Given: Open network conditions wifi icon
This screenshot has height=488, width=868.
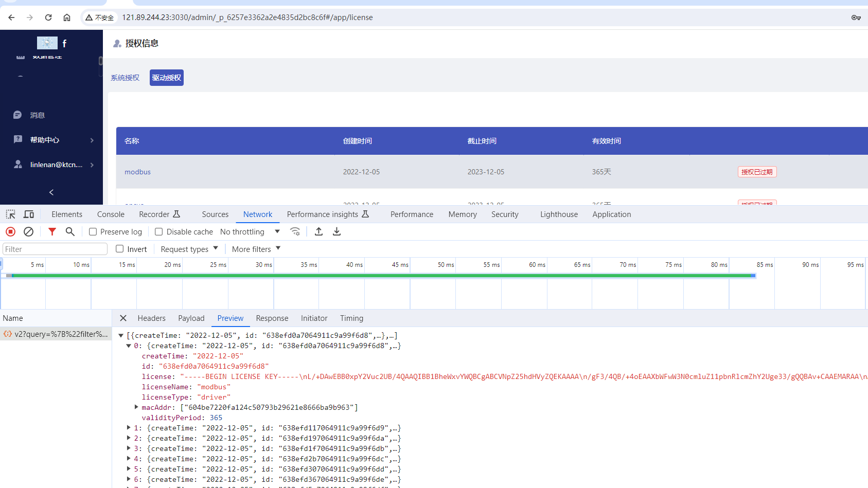Looking at the screenshot, I should [x=295, y=232].
